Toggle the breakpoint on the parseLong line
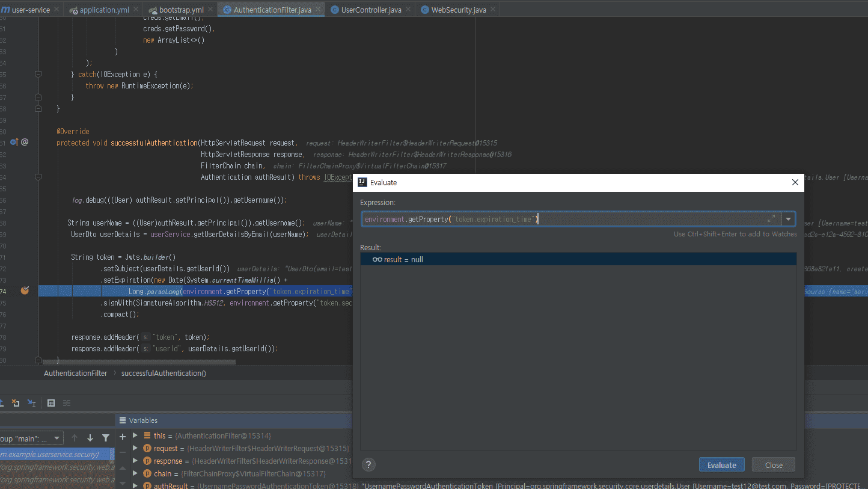The height and width of the screenshot is (489, 868). tap(25, 291)
